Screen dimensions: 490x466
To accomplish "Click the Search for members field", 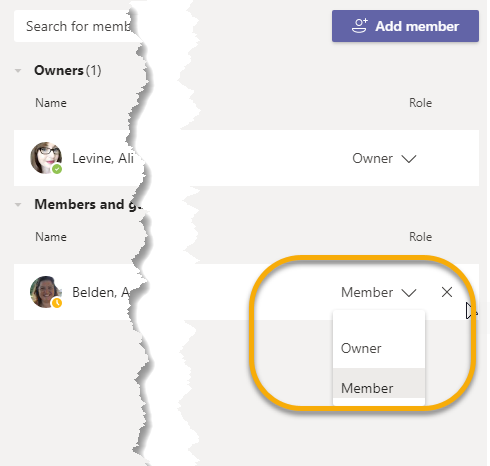I will point(77,26).
